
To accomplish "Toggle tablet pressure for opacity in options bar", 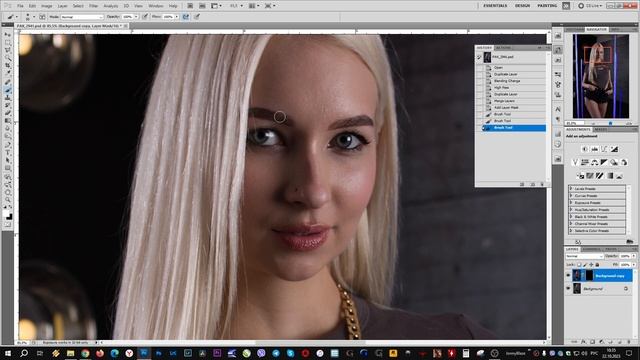I will [x=145, y=17].
